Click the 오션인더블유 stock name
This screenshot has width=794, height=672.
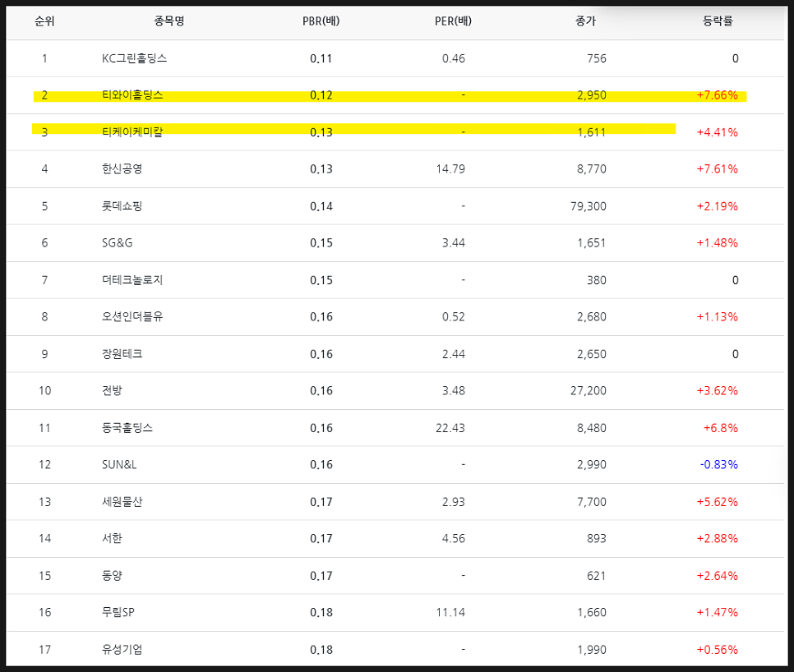pos(132,317)
